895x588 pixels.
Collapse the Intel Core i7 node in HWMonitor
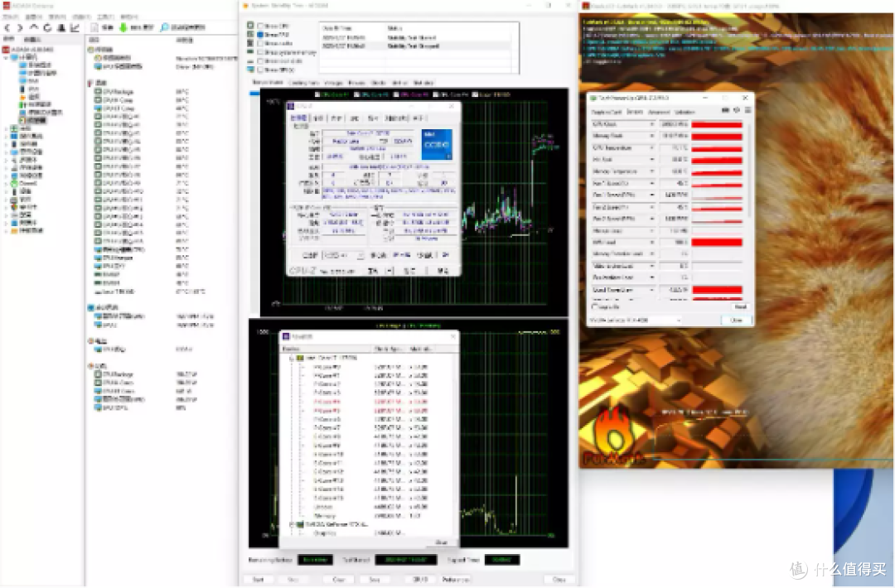[293, 358]
